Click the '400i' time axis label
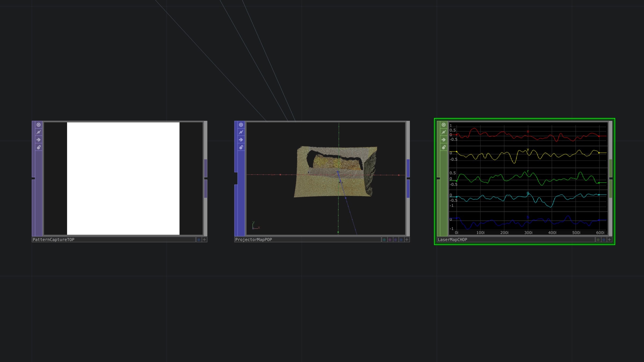644x362 pixels. 552,233
